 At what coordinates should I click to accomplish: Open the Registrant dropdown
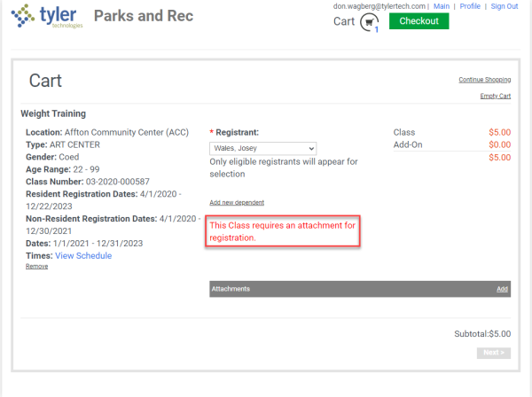(x=262, y=148)
